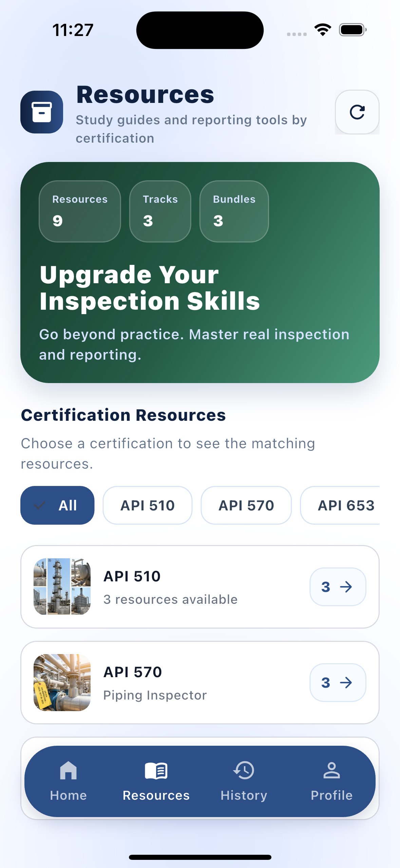The height and width of the screenshot is (868, 400).
Task: Tap the API 570 piping thumbnail image
Action: [x=62, y=683]
